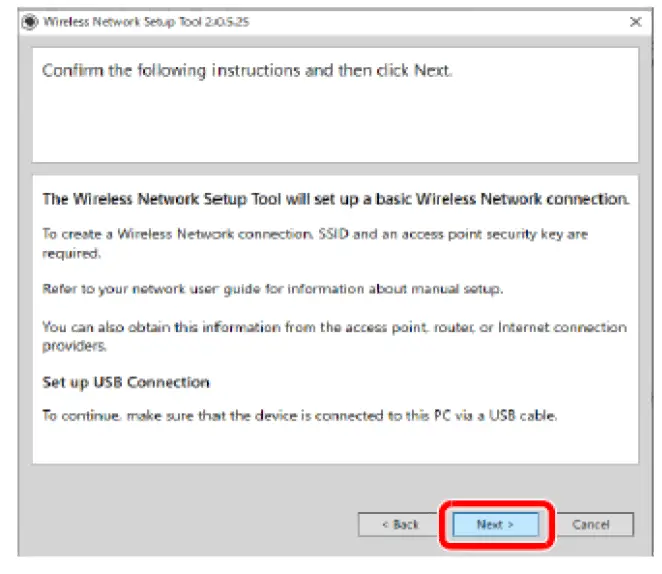Click the "To continue, make sure" instruction line

tap(299, 415)
